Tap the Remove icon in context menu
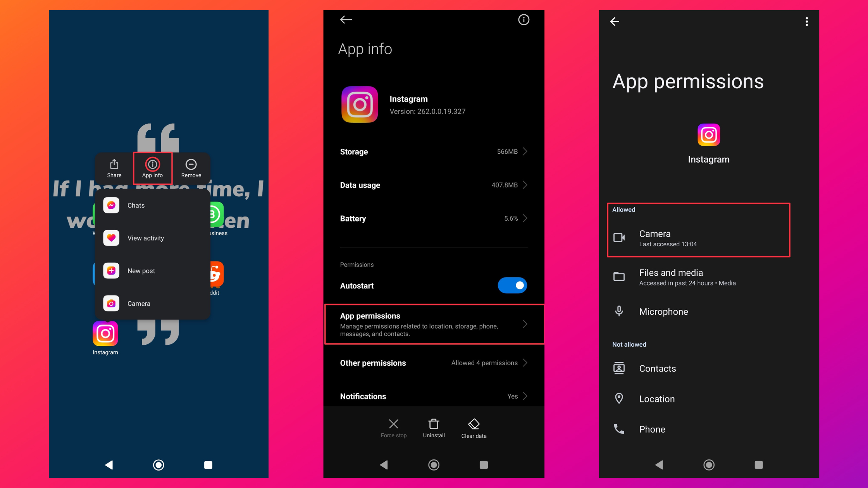This screenshot has width=868, height=488. 191,165
